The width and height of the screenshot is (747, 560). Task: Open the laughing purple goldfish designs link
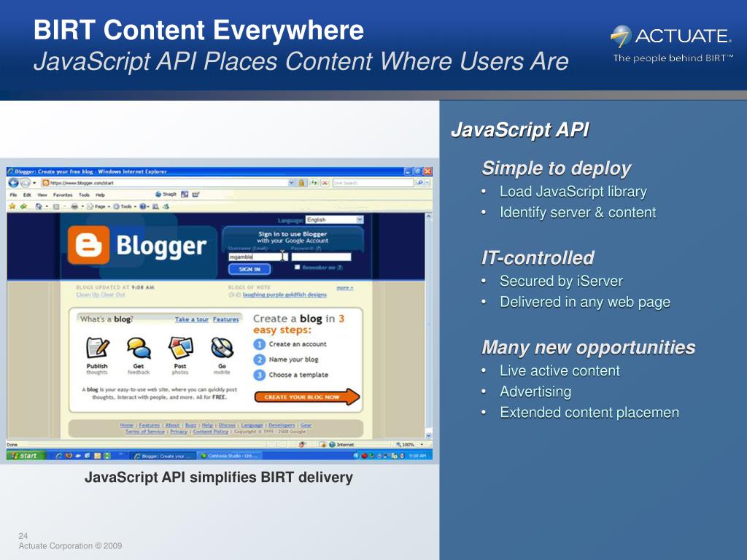[x=285, y=295]
